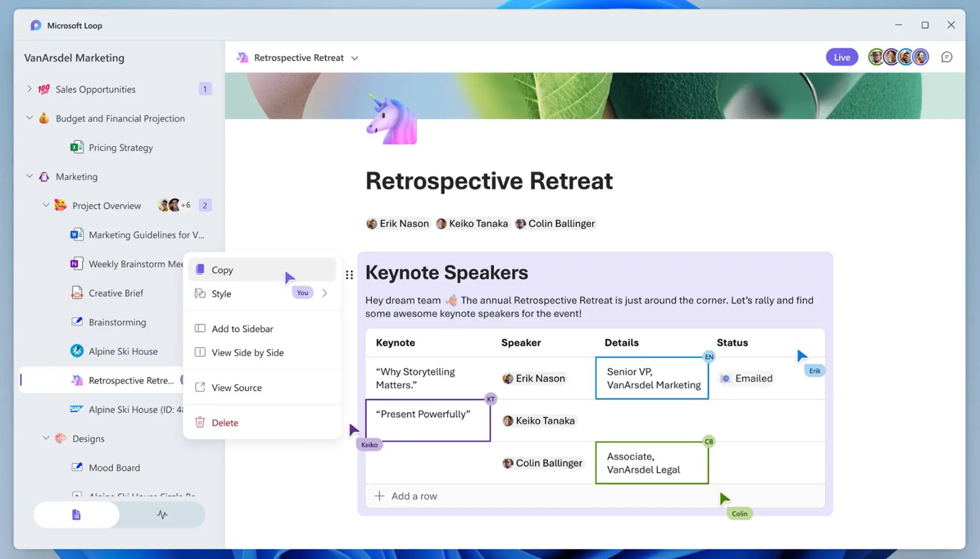
Task: Open the comments chat bubble icon
Action: coord(946,57)
